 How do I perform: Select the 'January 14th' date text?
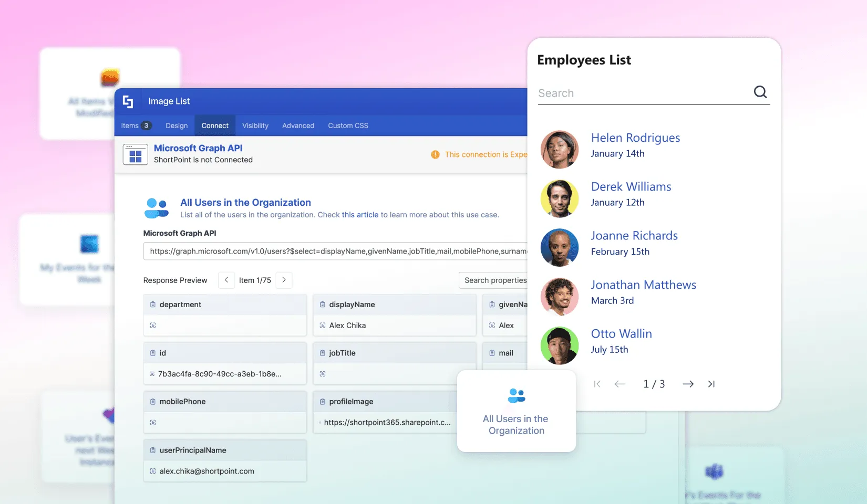coord(617,154)
